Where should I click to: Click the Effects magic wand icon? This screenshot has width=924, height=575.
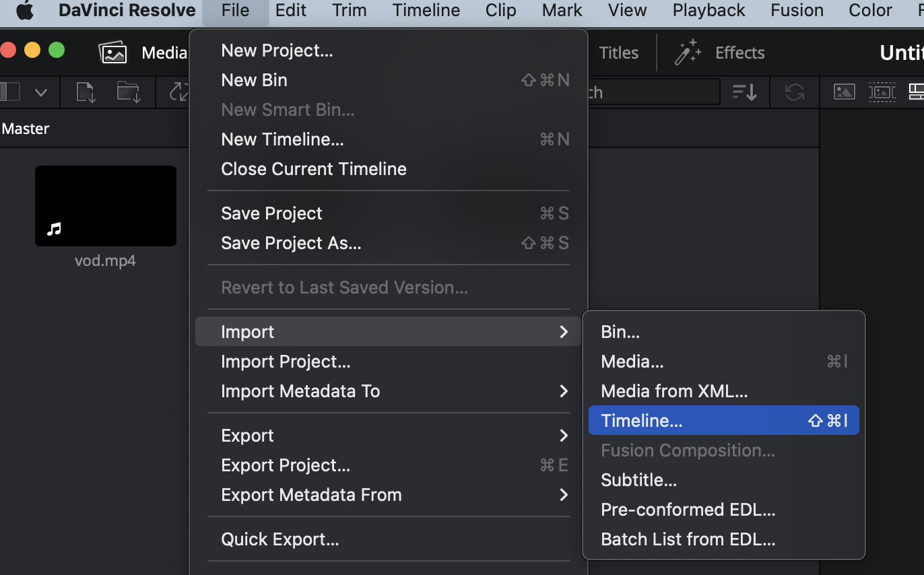point(688,53)
